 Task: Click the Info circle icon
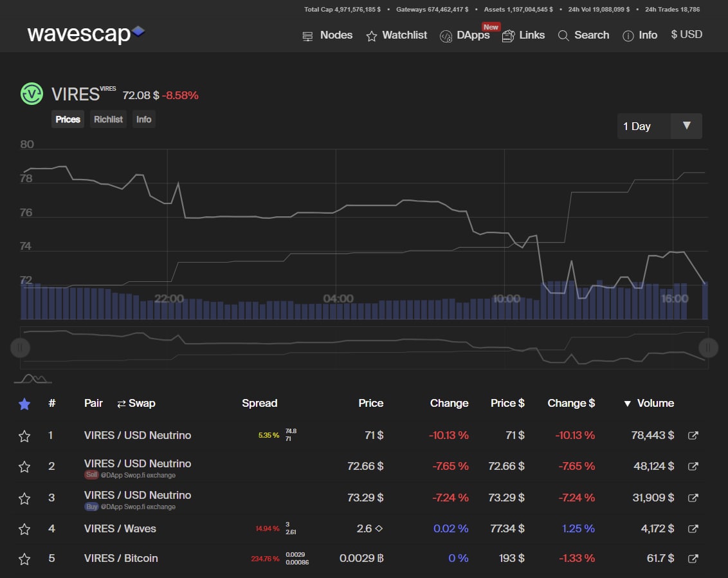(628, 36)
